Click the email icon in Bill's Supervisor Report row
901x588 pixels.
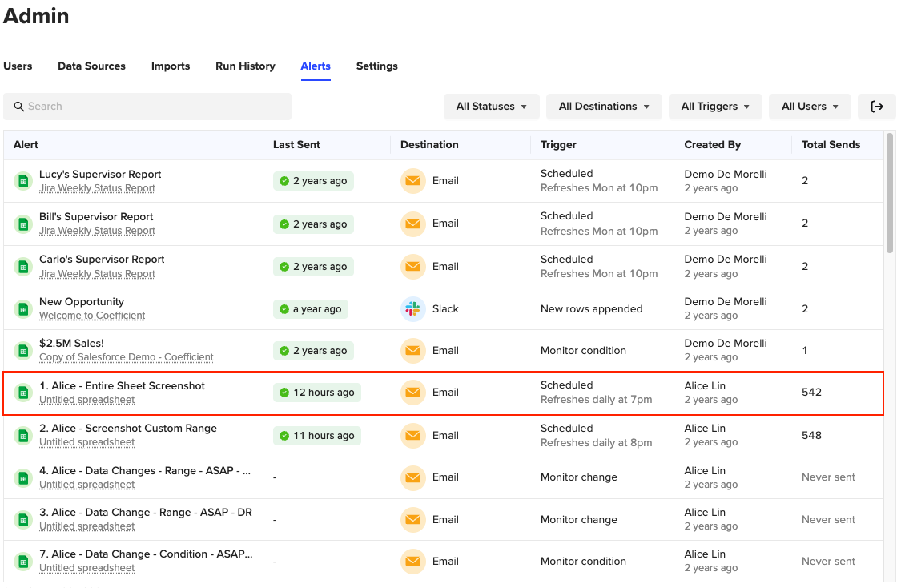412,224
